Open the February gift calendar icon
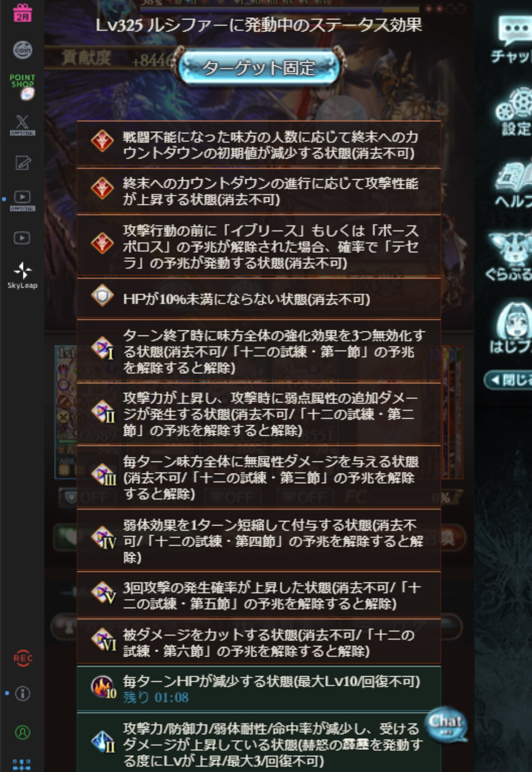532x772 pixels. tap(22, 13)
